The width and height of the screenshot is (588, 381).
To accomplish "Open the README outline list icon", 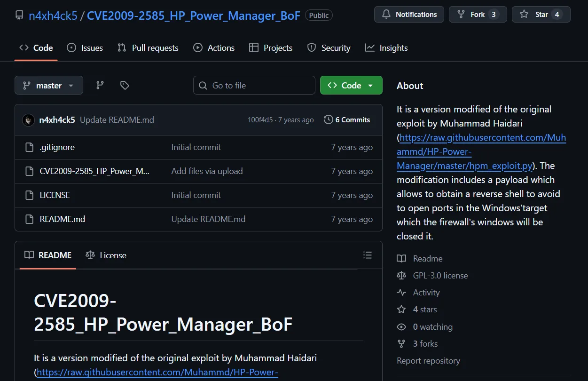I will tap(368, 255).
